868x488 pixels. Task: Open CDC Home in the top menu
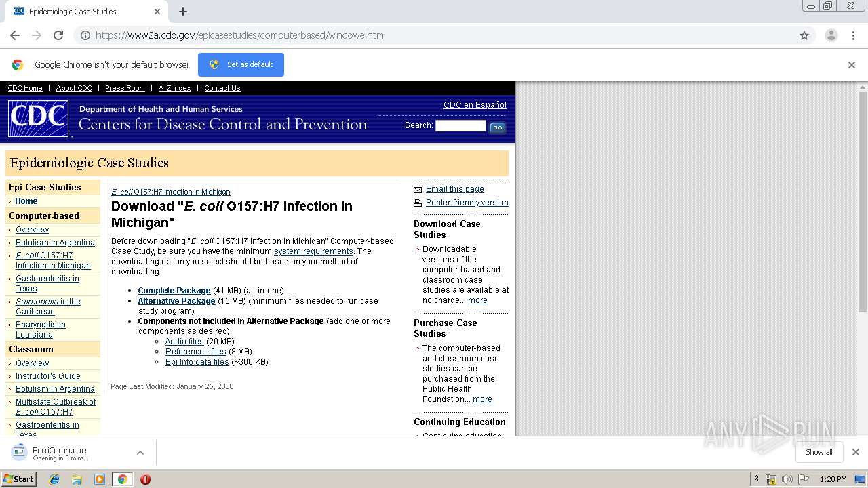click(x=25, y=88)
